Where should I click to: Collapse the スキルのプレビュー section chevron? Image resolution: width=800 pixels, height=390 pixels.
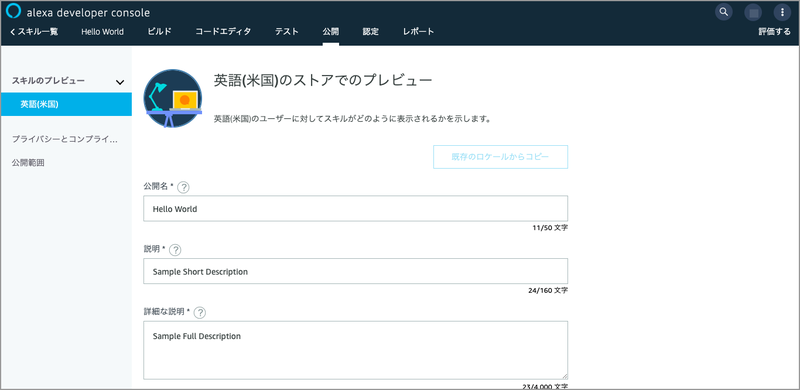point(120,82)
